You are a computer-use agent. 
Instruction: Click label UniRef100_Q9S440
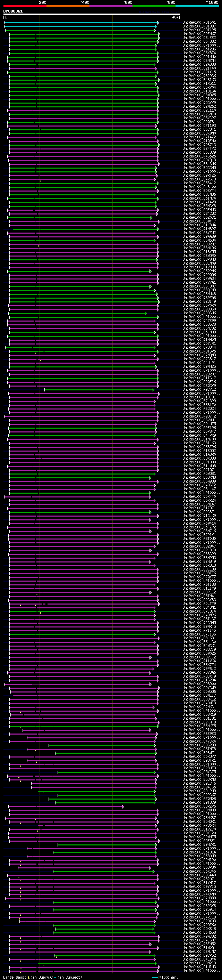pyautogui.click(x=199, y=875)
